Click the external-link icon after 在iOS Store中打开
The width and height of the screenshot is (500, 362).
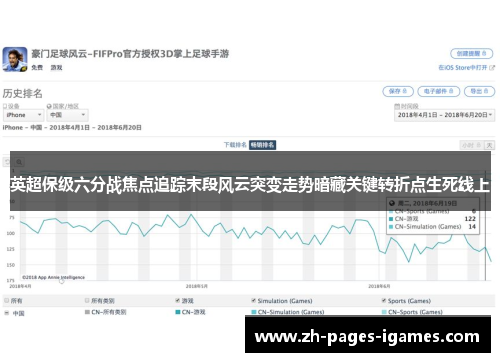pos(492,68)
